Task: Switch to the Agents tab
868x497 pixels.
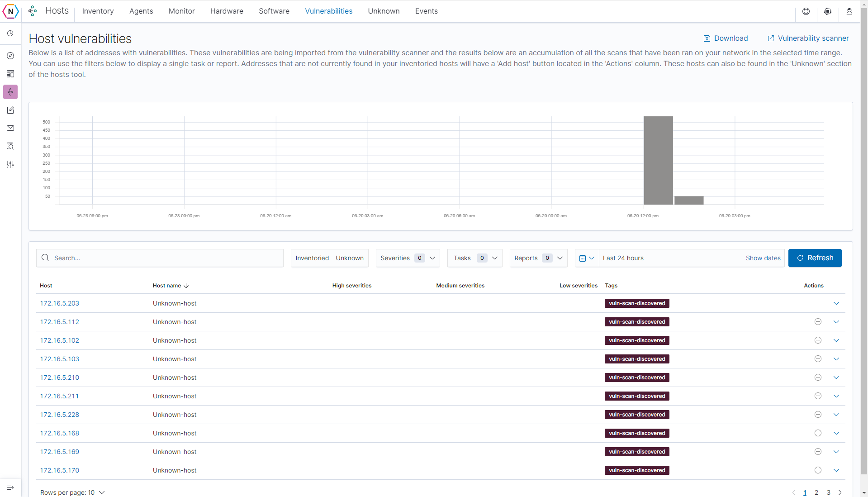Action: pyautogui.click(x=141, y=11)
